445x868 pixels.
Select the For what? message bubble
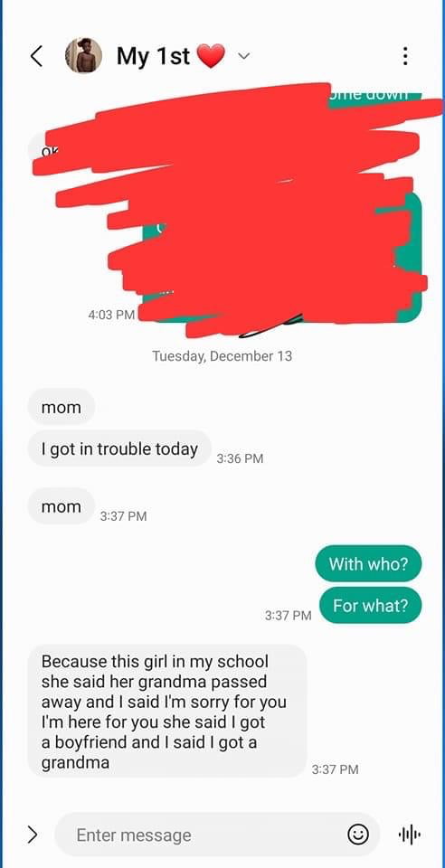tap(370, 606)
